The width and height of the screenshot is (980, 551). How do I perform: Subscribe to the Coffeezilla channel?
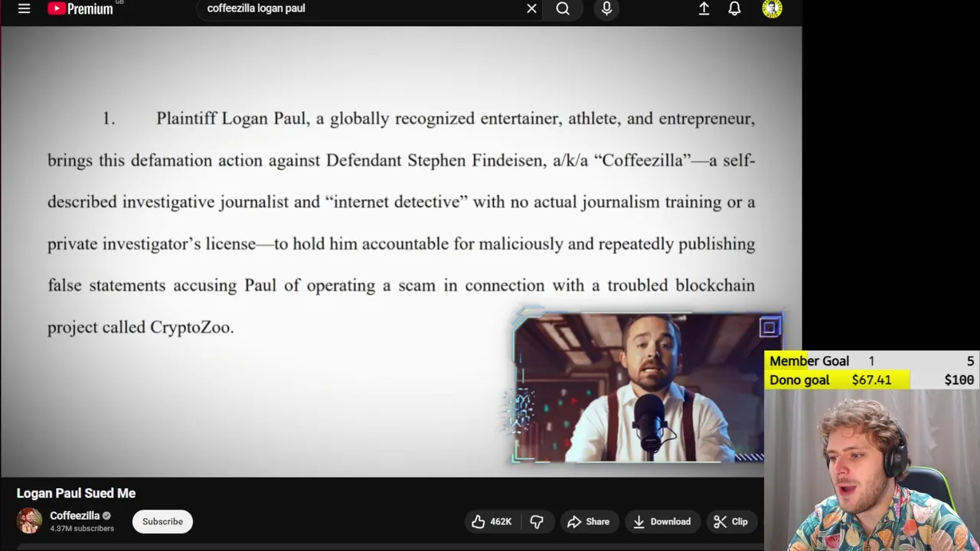click(162, 522)
